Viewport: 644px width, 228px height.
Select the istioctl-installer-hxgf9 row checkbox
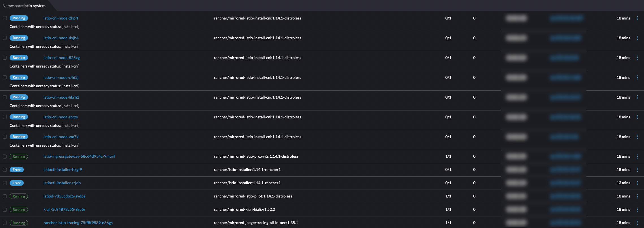coord(5,170)
